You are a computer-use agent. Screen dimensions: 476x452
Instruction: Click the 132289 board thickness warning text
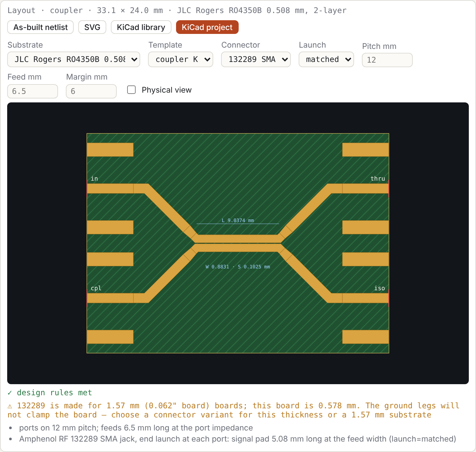[233, 410]
